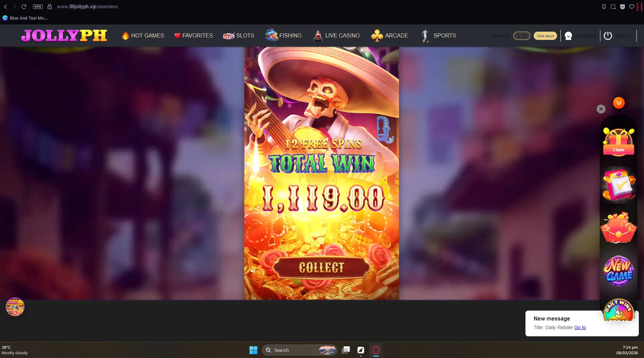The height and width of the screenshot is (358, 644).
Task: Follow the 'Go to' Daily Rebate link
Action: 580,327
